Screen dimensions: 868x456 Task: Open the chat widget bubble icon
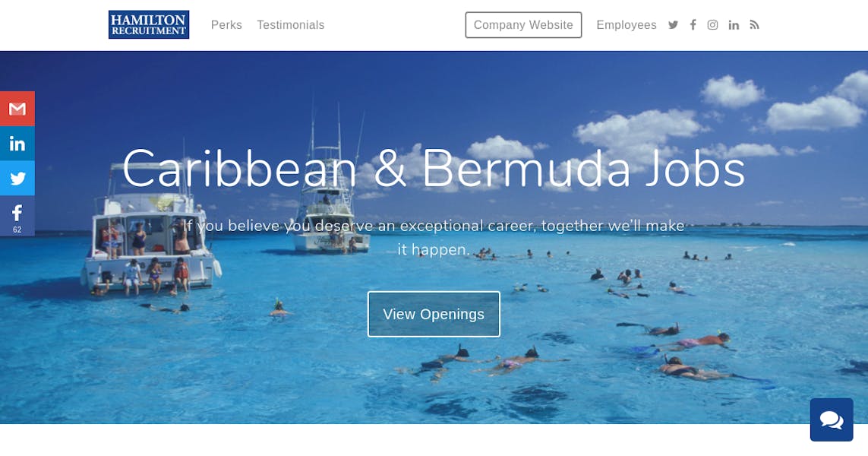[x=832, y=420]
